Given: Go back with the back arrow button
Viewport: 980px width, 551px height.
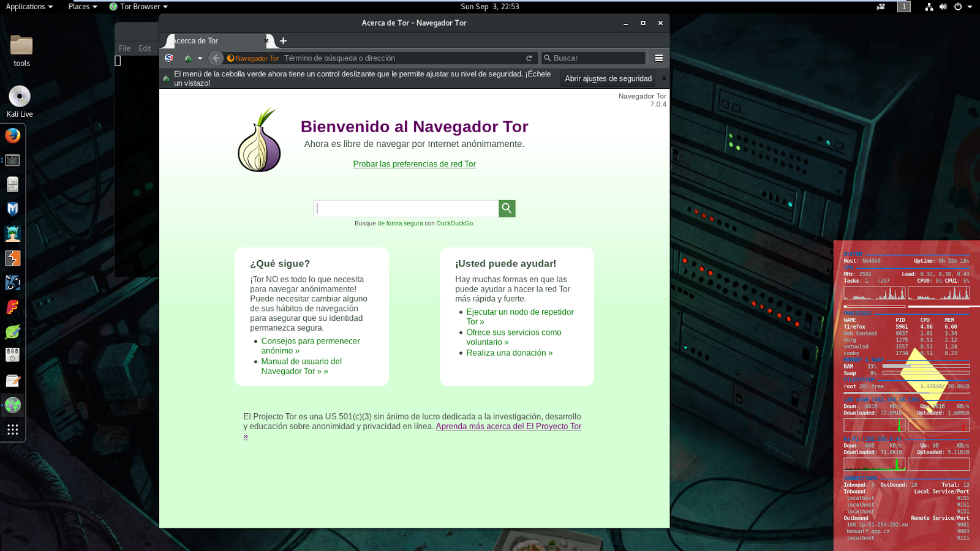Looking at the screenshot, I should [x=216, y=58].
